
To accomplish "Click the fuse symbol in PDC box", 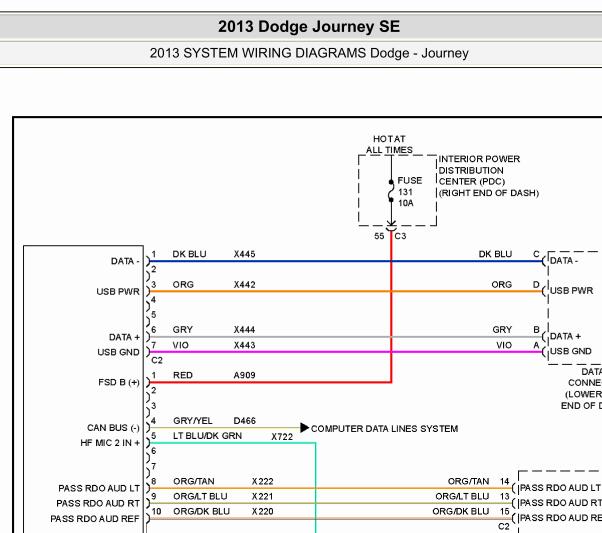I will coord(391,191).
